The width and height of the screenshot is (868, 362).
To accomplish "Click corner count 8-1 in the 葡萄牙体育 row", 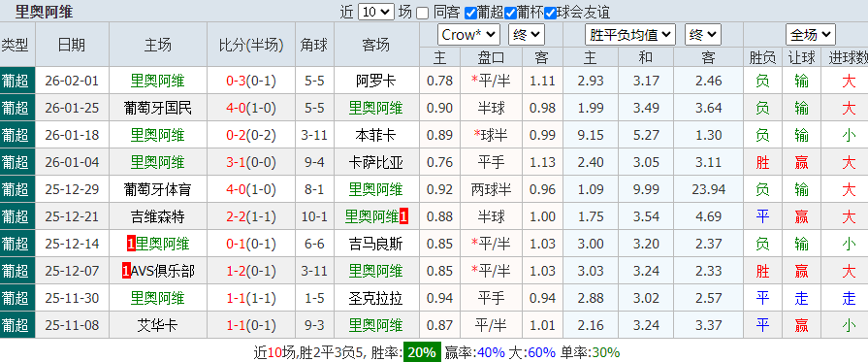I will tap(314, 189).
